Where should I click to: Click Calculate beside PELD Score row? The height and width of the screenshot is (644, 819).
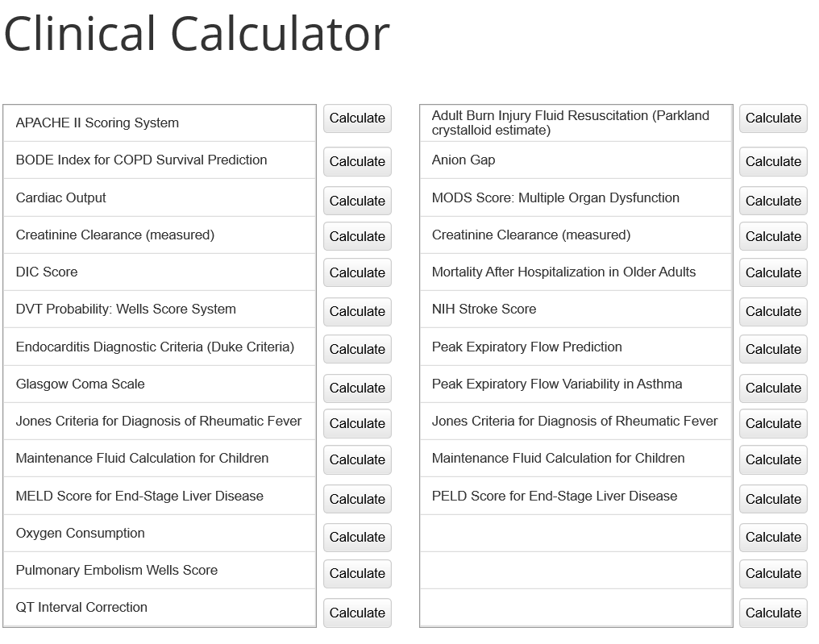click(773, 499)
